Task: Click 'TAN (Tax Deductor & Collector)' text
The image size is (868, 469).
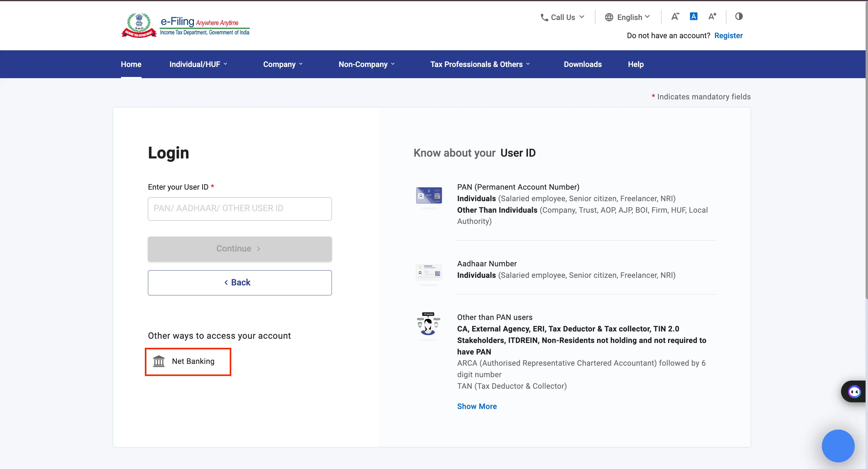Action: click(x=512, y=386)
